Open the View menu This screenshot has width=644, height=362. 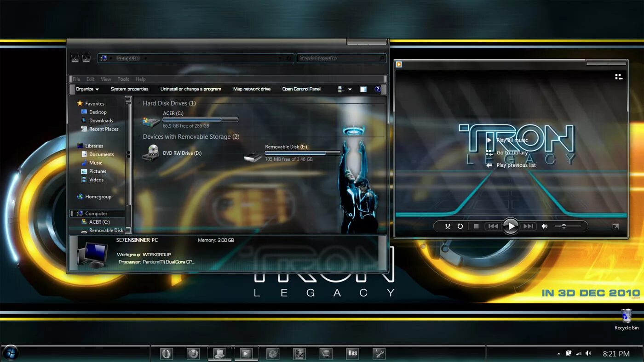[106, 79]
